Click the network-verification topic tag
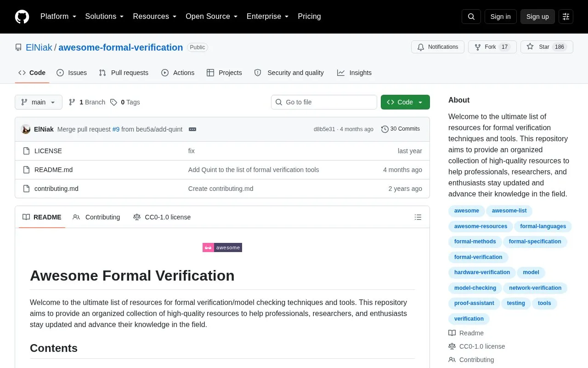This screenshot has height=368, width=588. click(535, 288)
